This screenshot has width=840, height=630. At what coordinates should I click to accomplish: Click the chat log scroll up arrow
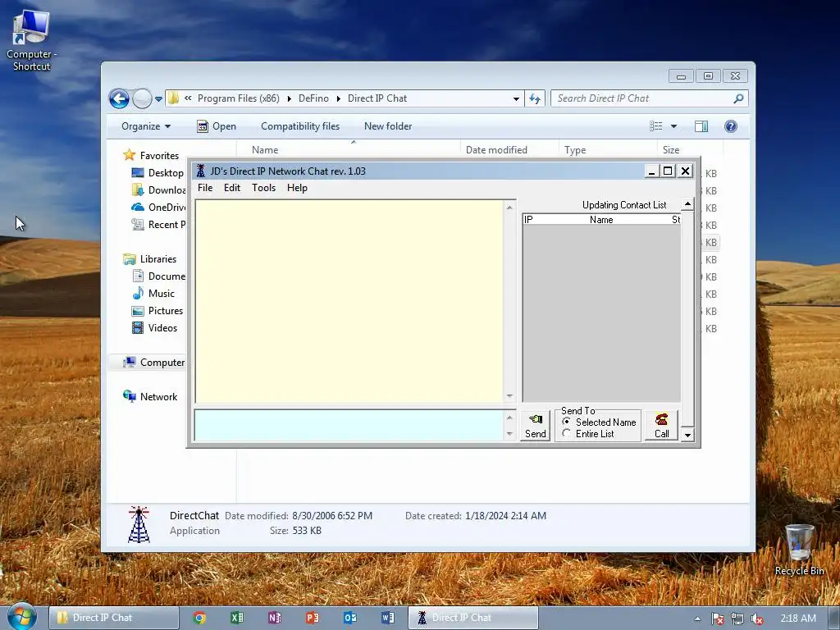(509, 208)
